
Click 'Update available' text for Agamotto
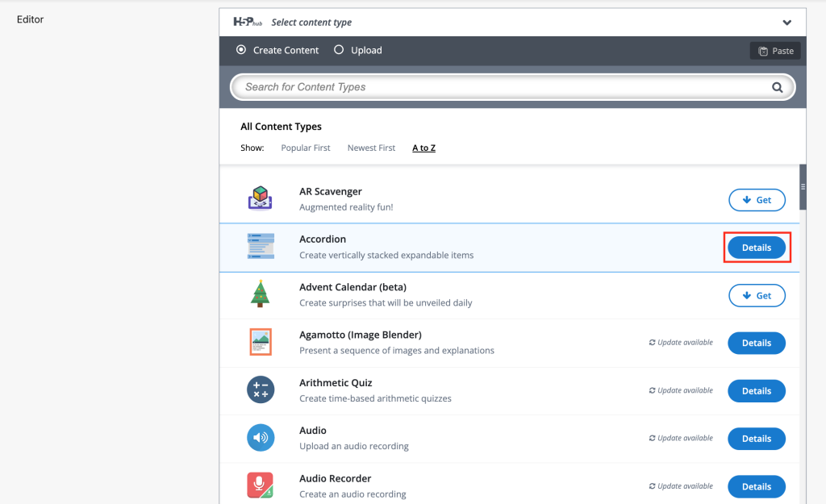685,343
